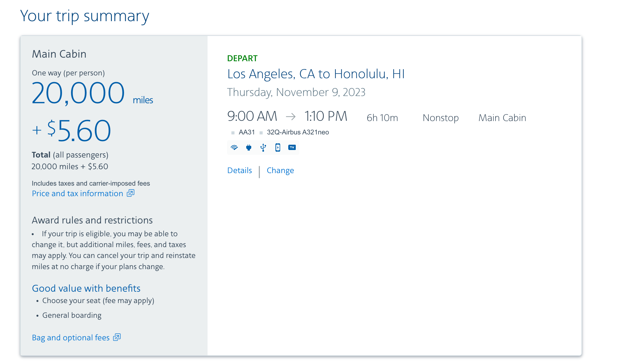Click the power outlet plug icon

pos(249,147)
